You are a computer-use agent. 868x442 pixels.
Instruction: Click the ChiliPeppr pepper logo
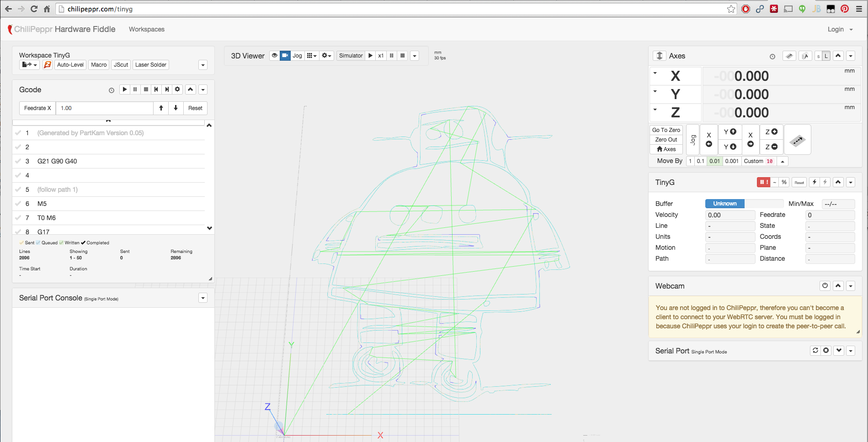click(x=10, y=29)
